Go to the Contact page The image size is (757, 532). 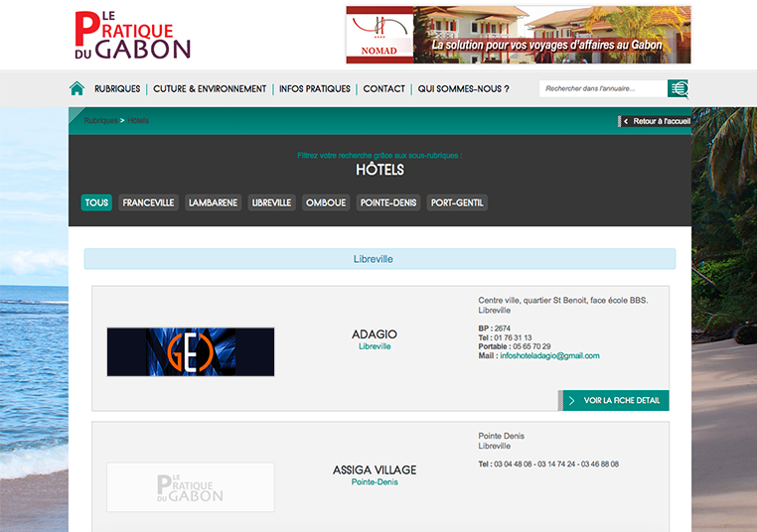[x=383, y=88]
